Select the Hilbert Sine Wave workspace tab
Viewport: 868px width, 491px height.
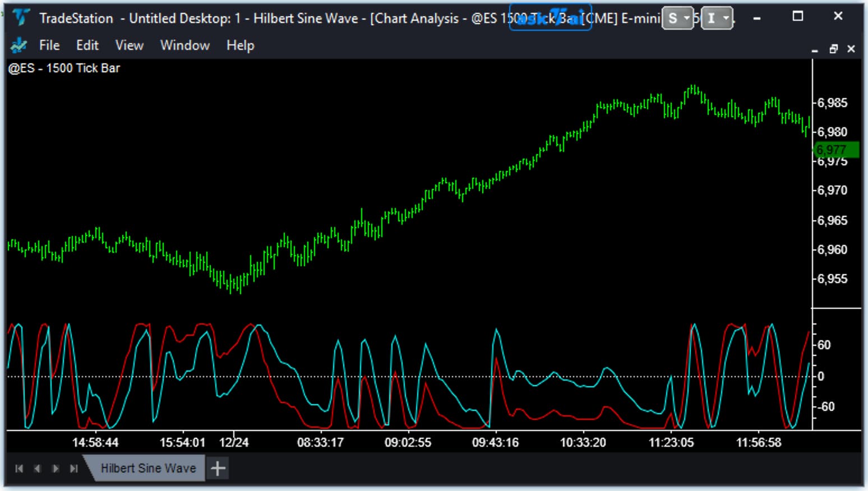click(x=147, y=467)
